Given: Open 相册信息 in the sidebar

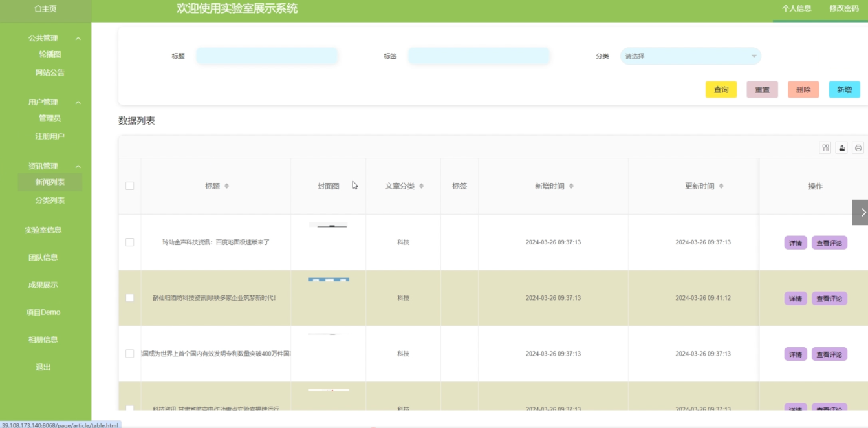Looking at the screenshot, I should pos(43,339).
